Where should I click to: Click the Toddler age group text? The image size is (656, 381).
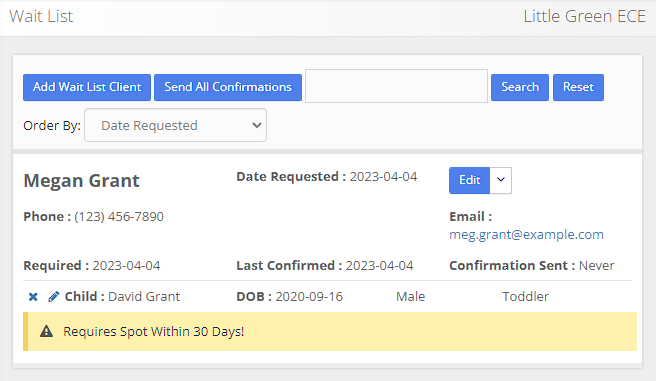(x=525, y=297)
